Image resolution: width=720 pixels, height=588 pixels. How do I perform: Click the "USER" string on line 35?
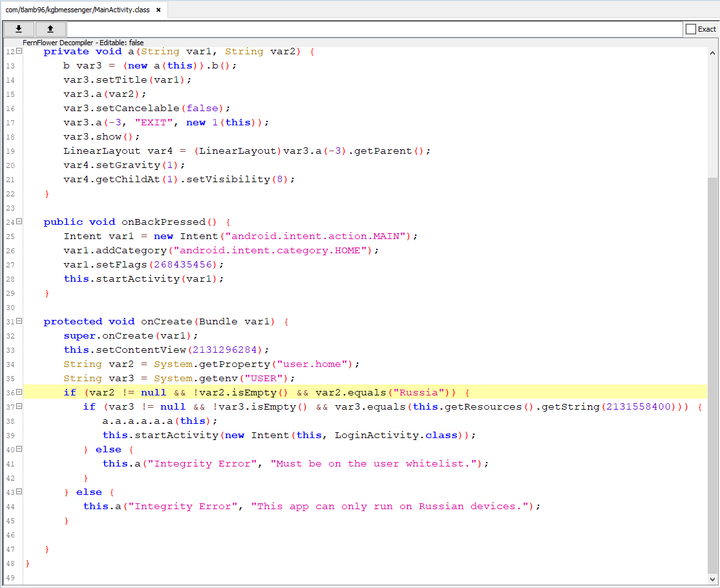point(264,378)
